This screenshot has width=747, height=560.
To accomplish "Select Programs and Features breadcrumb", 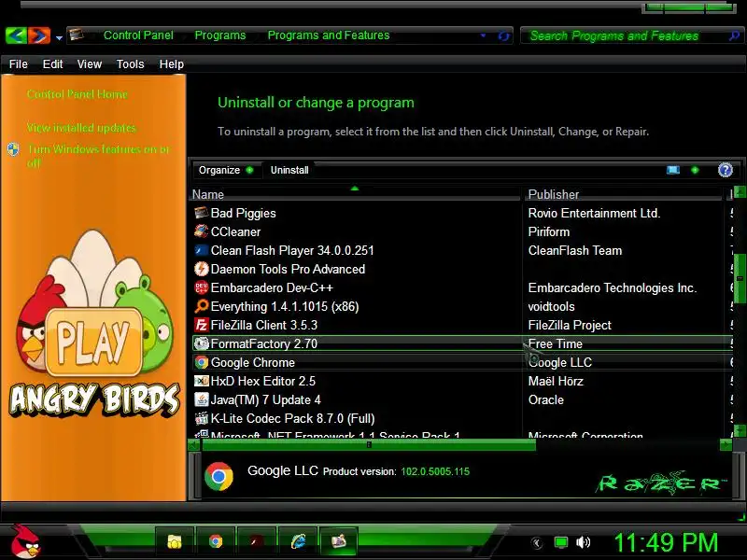I will click(329, 35).
